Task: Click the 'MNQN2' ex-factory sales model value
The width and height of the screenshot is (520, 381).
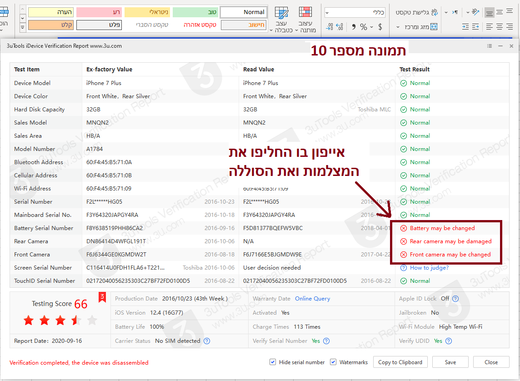Action: point(97,123)
